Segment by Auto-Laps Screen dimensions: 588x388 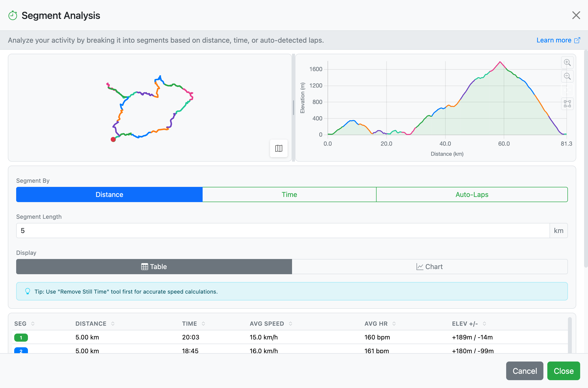point(472,194)
